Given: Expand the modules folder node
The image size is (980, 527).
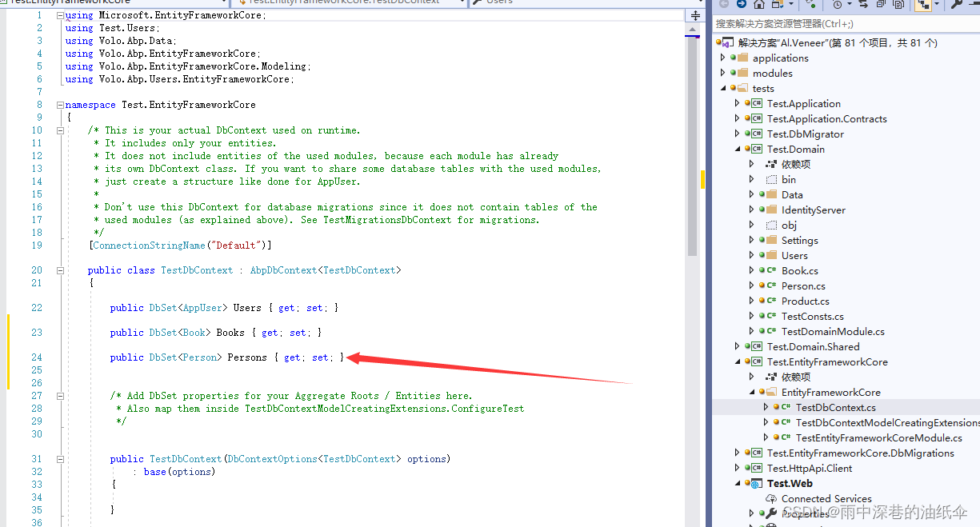Looking at the screenshot, I should 723,73.
